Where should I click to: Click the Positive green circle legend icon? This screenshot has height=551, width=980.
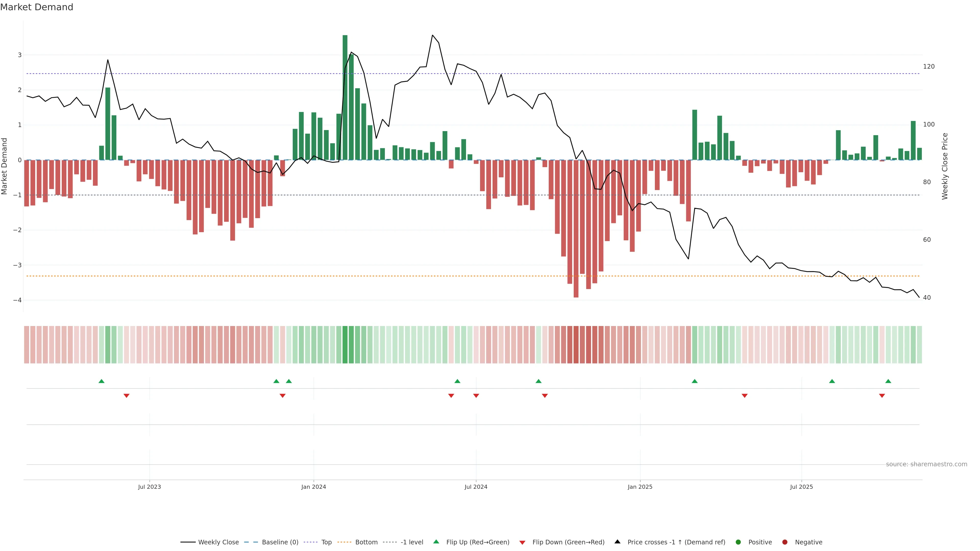pyautogui.click(x=738, y=542)
